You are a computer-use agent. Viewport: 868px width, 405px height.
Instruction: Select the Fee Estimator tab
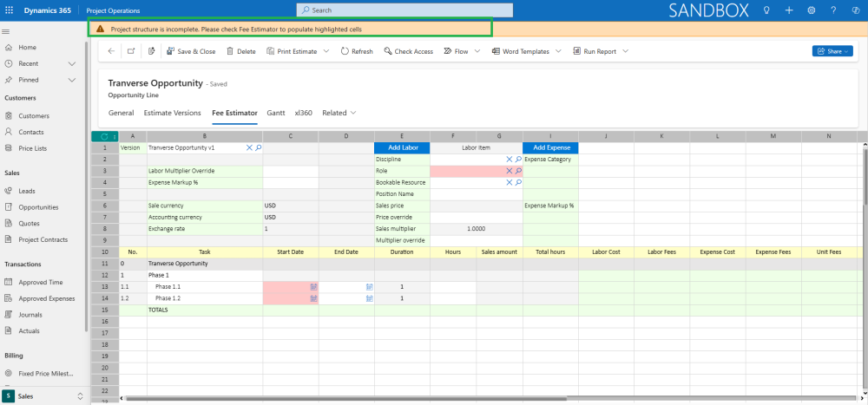pos(234,113)
